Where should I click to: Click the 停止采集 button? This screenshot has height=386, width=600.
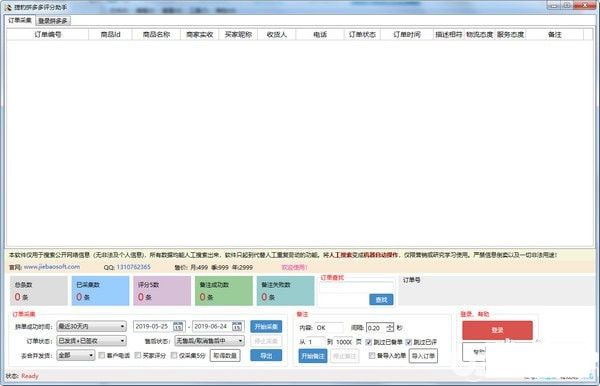[x=266, y=340]
